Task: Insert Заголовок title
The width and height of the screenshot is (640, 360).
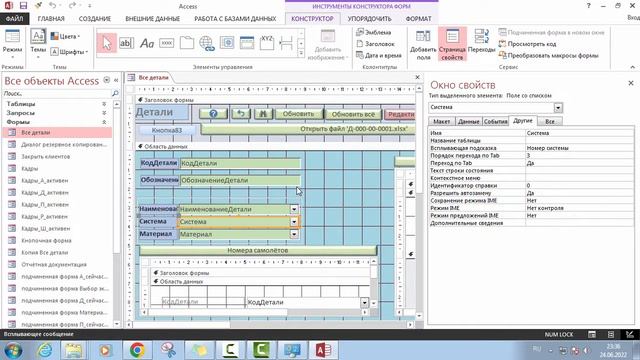Action: click(x=376, y=44)
